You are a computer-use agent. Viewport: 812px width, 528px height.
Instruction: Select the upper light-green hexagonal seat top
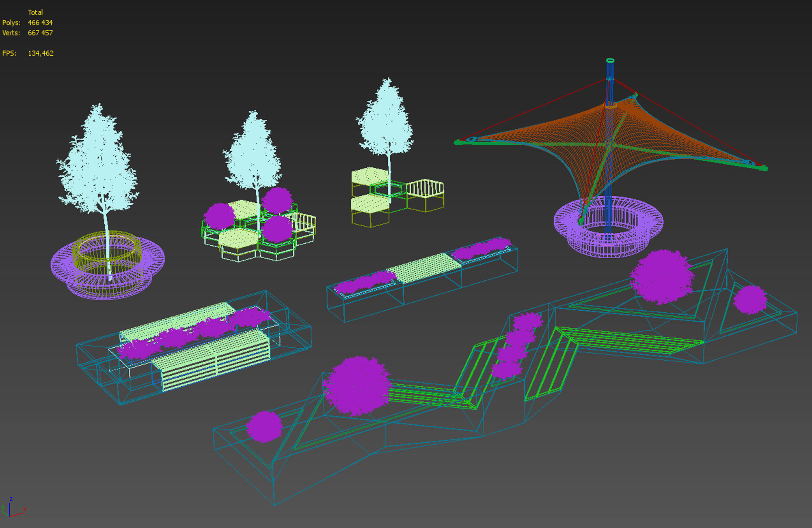[370, 176]
